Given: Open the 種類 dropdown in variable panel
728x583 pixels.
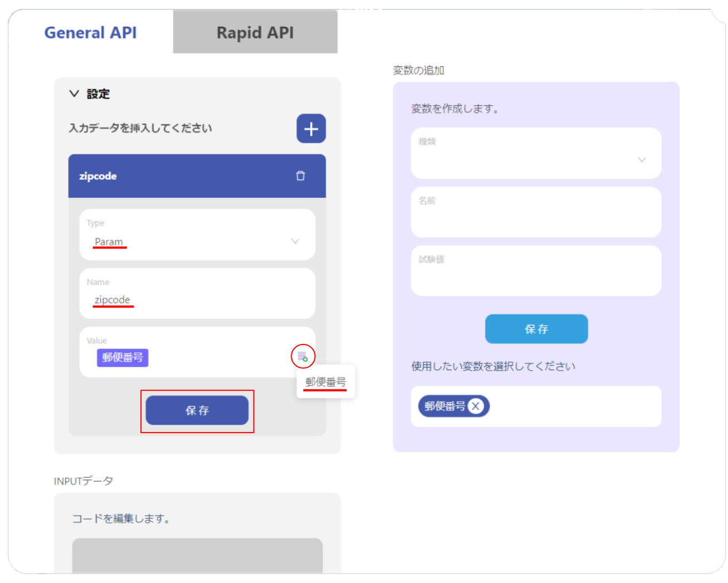Looking at the screenshot, I should point(536,153).
